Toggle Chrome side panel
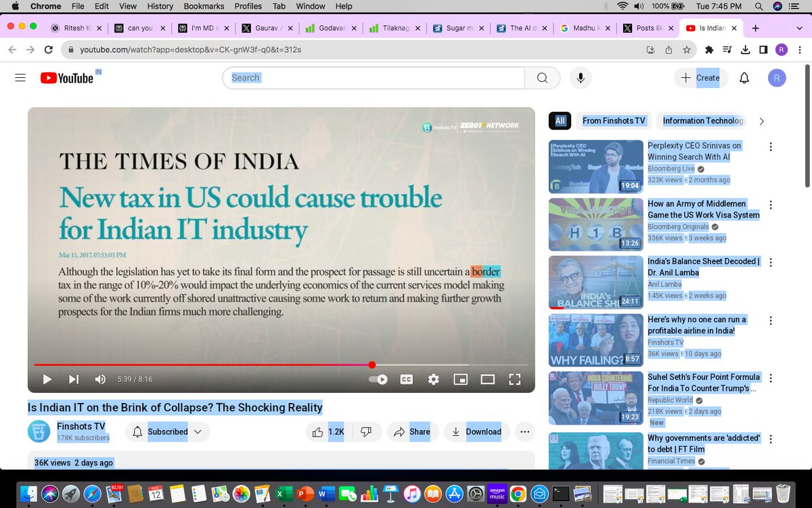Screen dimensions: 812x508 click(x=763, y=49)
